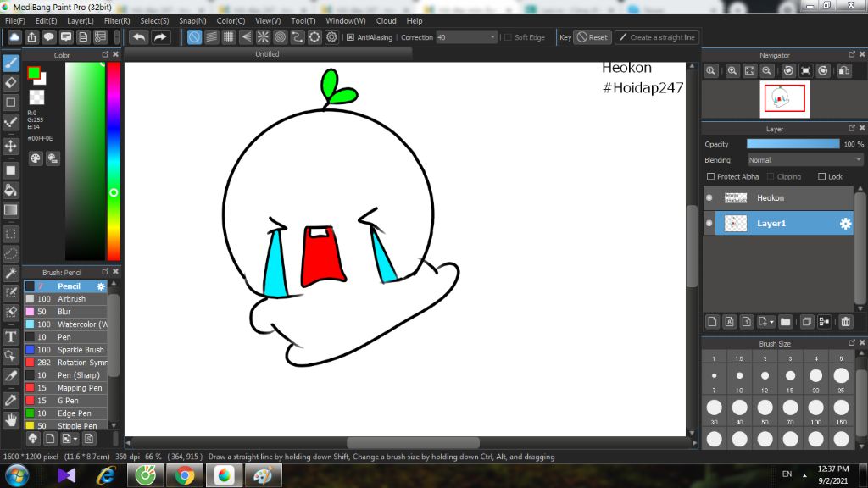Open snap settings gear

coord(331,37)
